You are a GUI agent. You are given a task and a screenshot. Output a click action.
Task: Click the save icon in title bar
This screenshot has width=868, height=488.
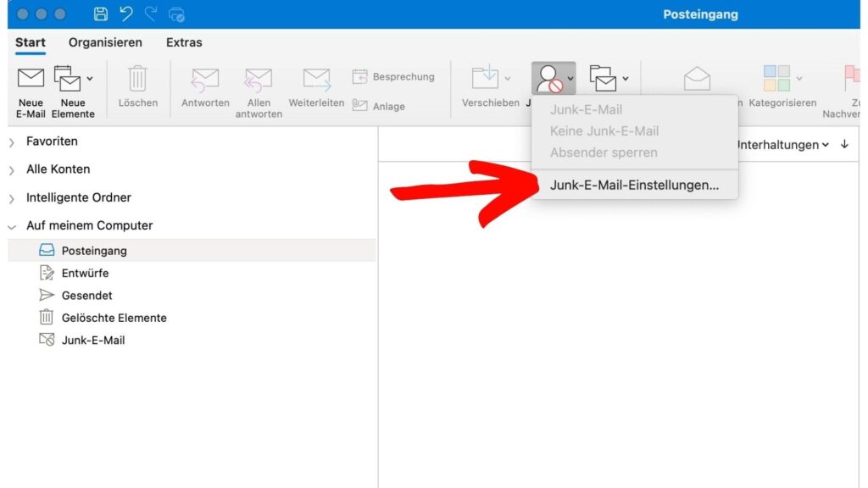(x=101, y=14)
